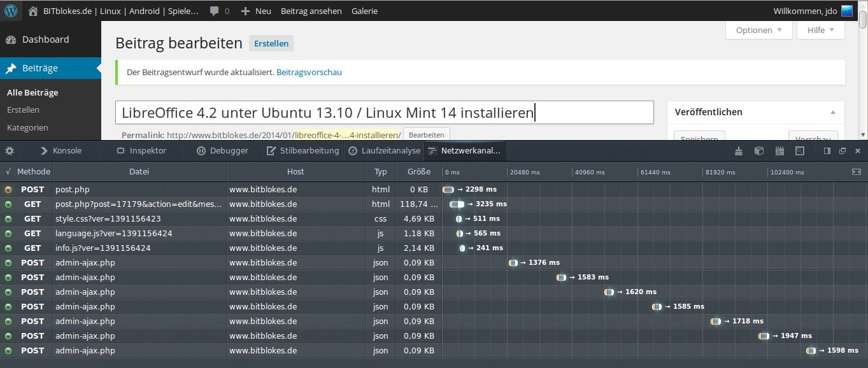The height and width of the screenshot is (368, 868).
Task: Select the info.js?ver=1391156424 file name
Action: 103,248
